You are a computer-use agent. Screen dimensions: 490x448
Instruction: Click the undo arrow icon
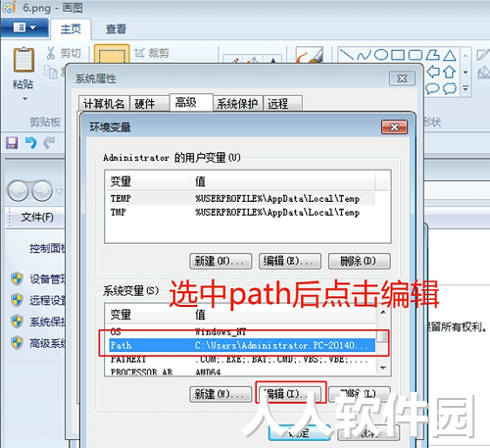[31, 143]
